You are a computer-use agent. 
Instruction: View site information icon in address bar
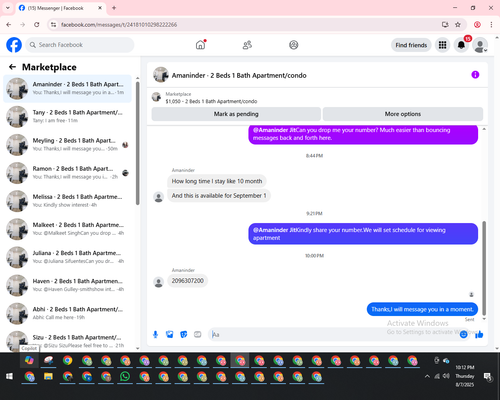(53, 24)
